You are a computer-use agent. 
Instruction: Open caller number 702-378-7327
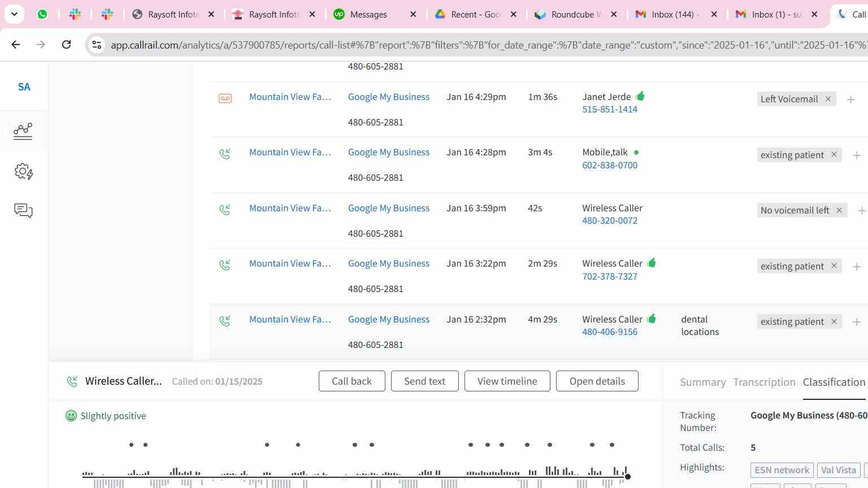tap(610, 276)
